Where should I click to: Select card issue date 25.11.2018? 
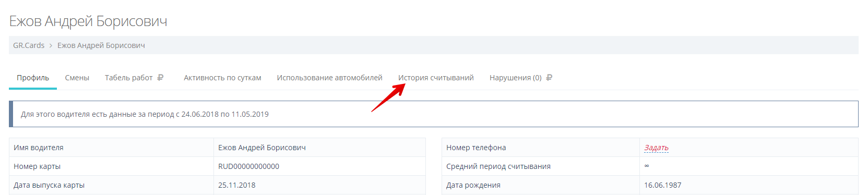(x=237, y=185)
